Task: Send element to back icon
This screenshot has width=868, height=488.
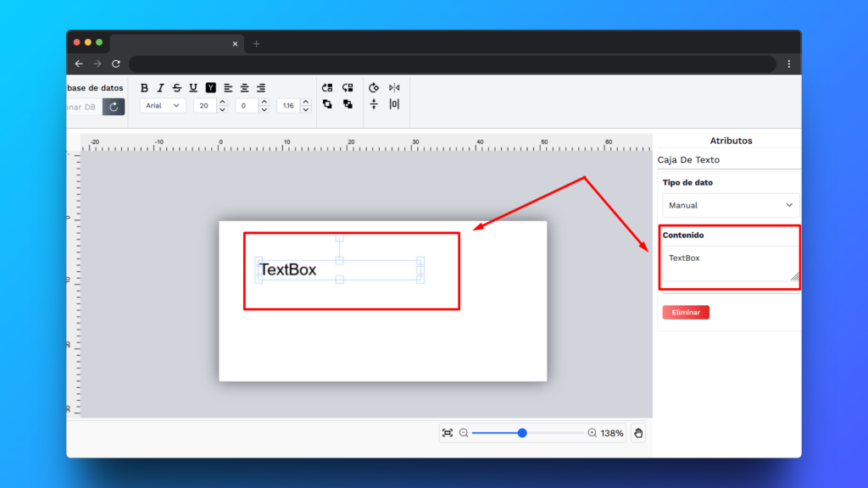Action: click(x=348, y=104)
